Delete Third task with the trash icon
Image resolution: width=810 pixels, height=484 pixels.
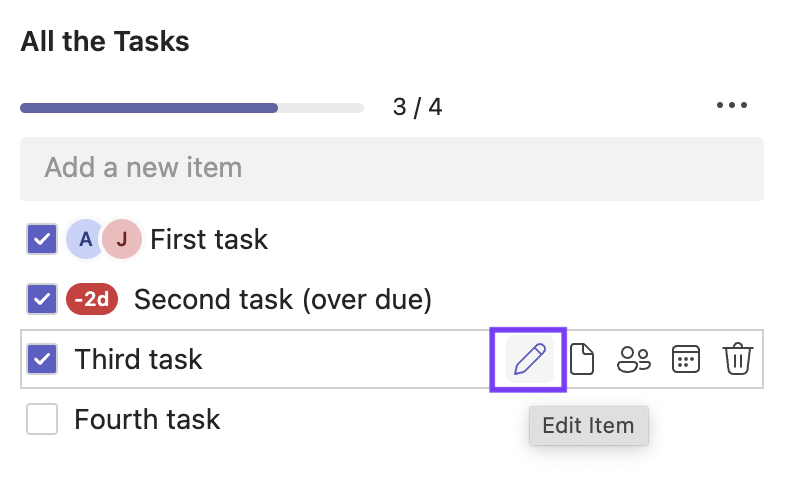coord(738,359)
